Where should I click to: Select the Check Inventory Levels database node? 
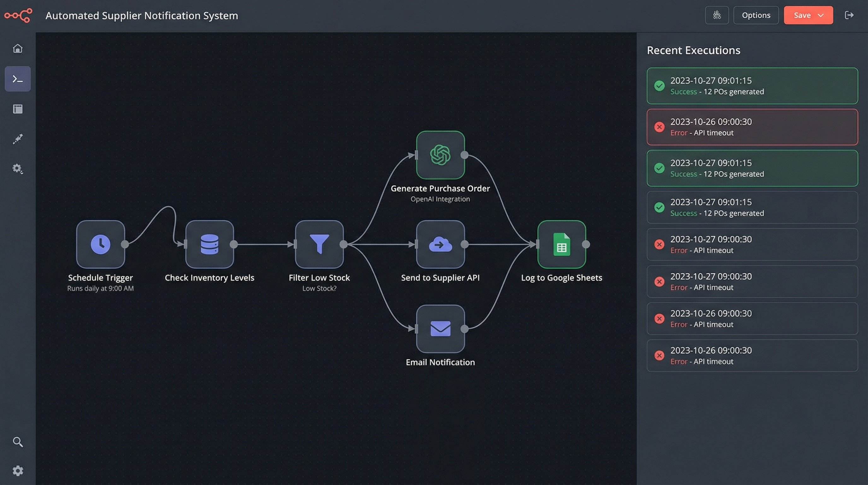(x=209, y=244)
